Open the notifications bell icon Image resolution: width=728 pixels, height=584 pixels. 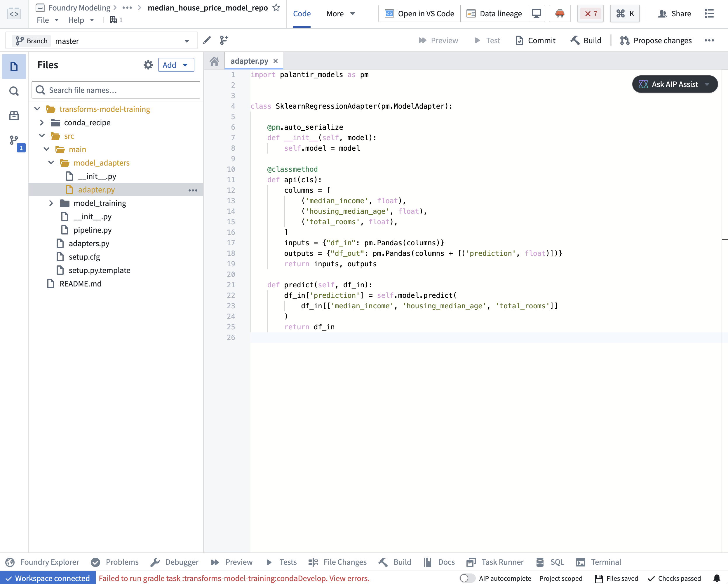(x=717, y=578)
